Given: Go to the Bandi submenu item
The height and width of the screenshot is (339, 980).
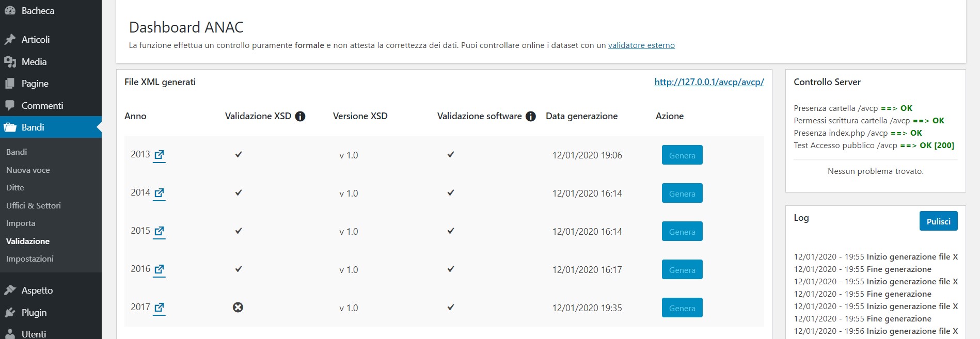Looking at the screenshot, I should 17,152.
